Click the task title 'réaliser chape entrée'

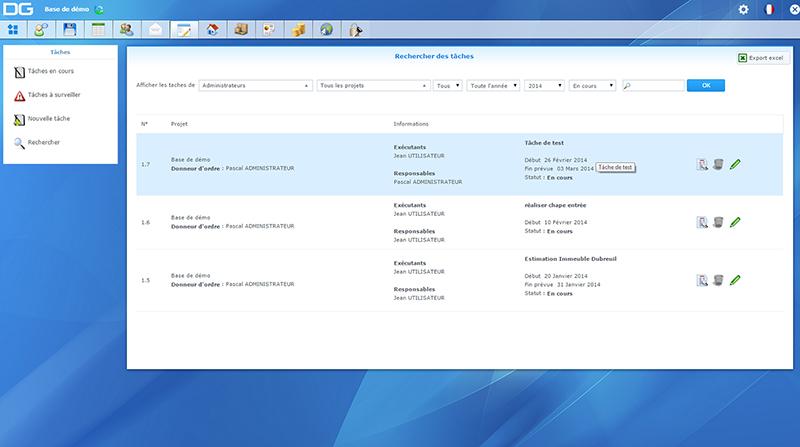[555, 205]
